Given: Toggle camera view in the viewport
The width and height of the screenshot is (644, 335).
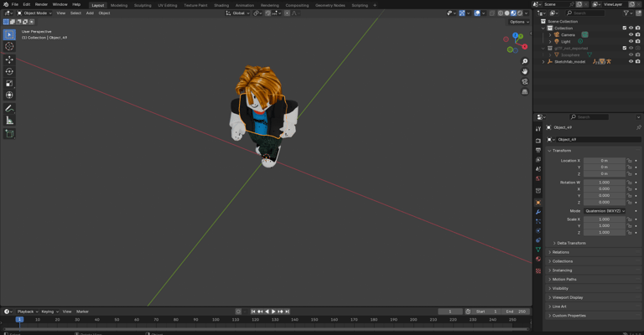Looking at the screenshot, I should (524, 81).
